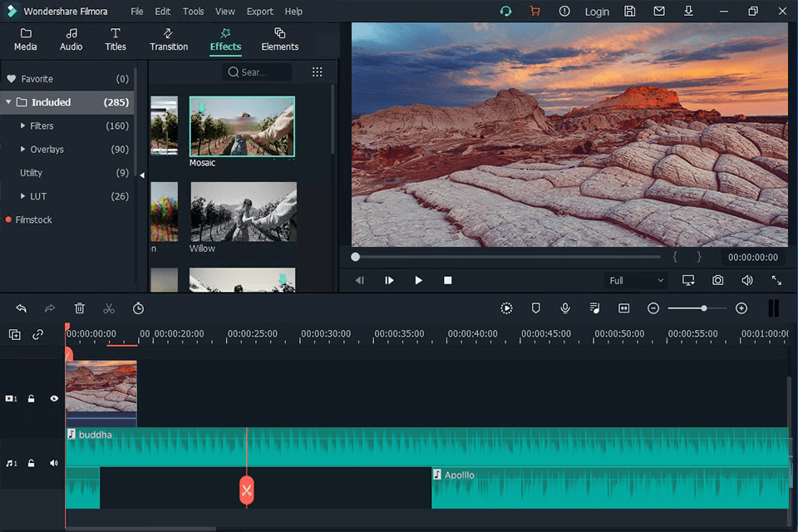Stop the preview playback
The width and height of the screenshot is (798, 532).
tap(448, 280)
